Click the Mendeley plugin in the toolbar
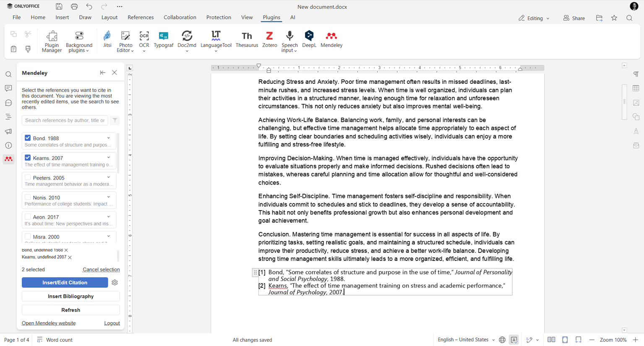This screenshot has height=346, width=644. (331, 39)
